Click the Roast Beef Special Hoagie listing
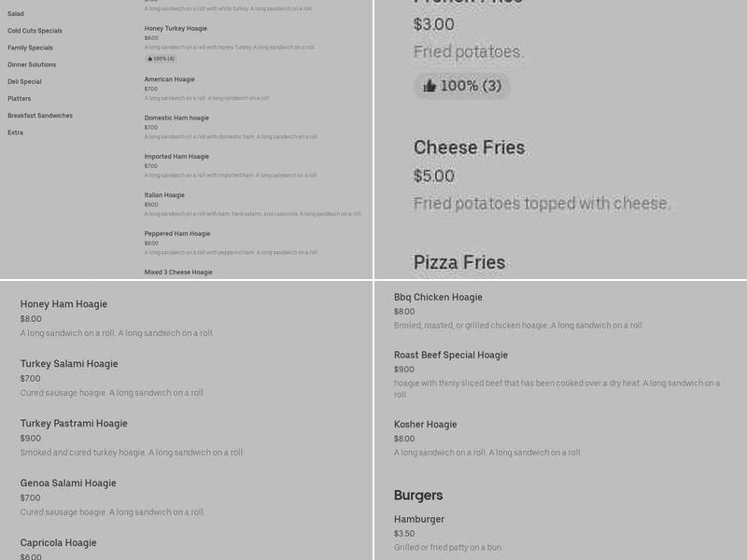 [x=450, y=355]
